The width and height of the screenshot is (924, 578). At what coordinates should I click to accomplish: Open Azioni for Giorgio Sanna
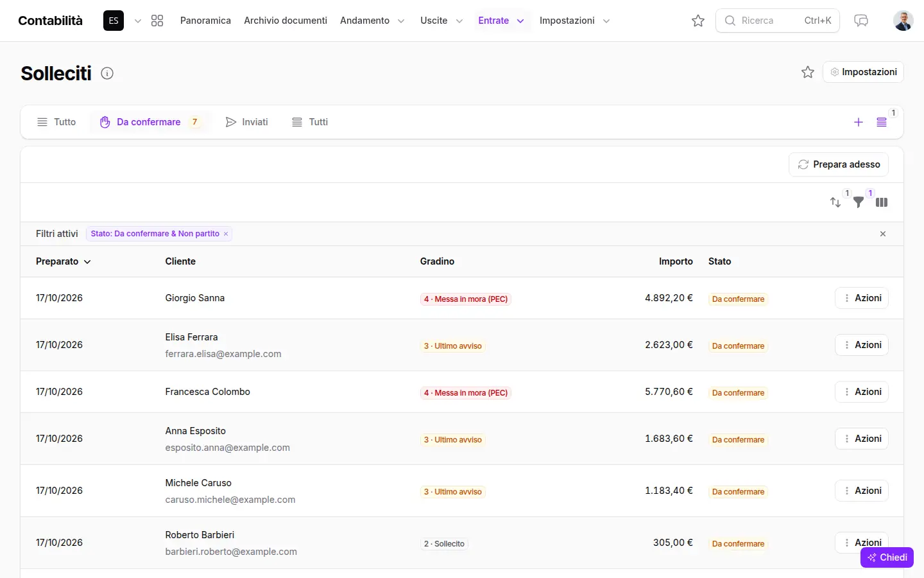(x=862, y=298)
